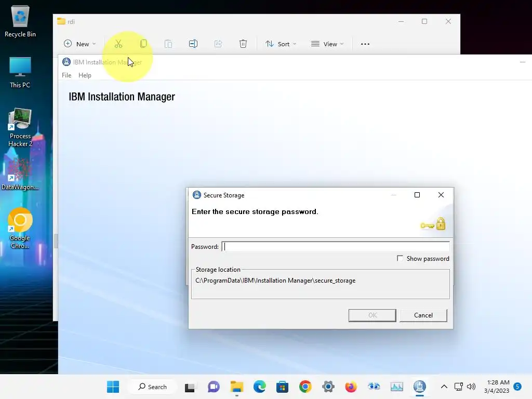Click the performance graph icon in taskbar
Image resolution: width=532 pixels, height=399 pixels.
pyautogui.click(x=396, y=387)
